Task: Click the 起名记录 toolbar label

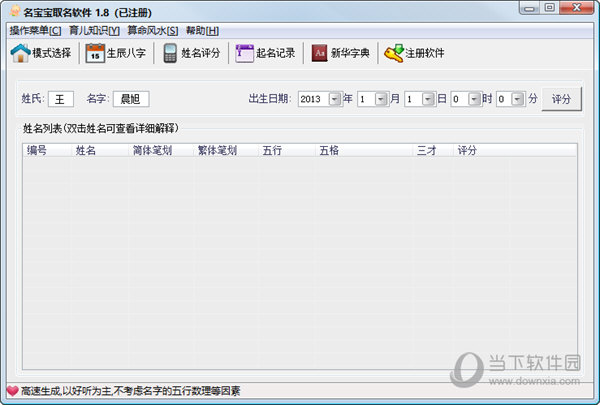Action: coord(276,53)
